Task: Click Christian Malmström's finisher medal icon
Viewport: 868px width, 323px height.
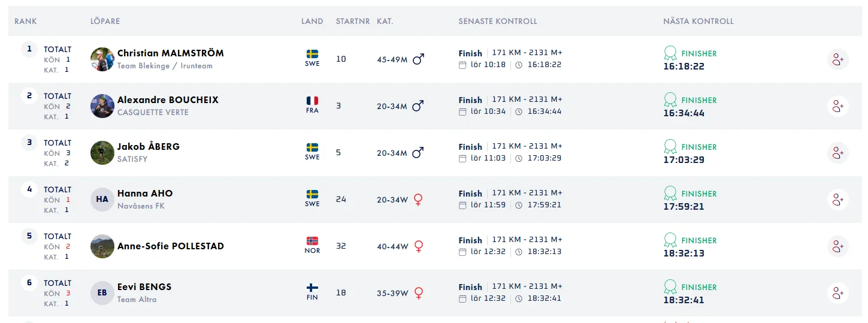Action: click(670, 53)
